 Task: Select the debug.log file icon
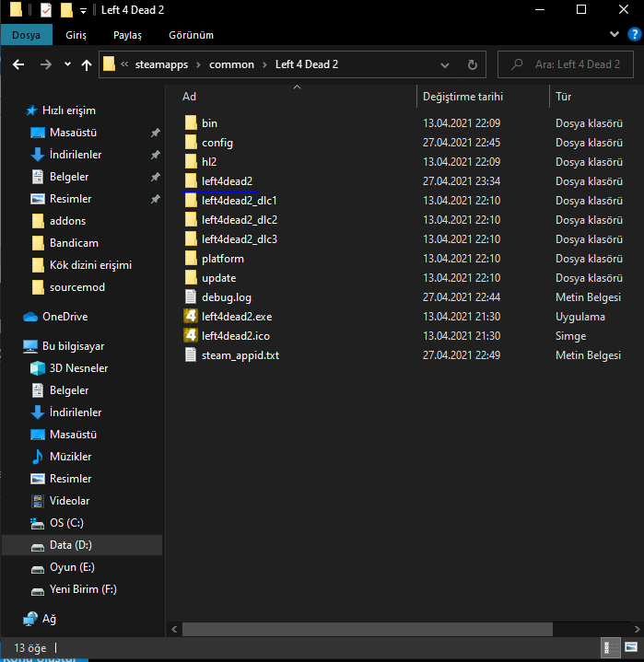191,297
